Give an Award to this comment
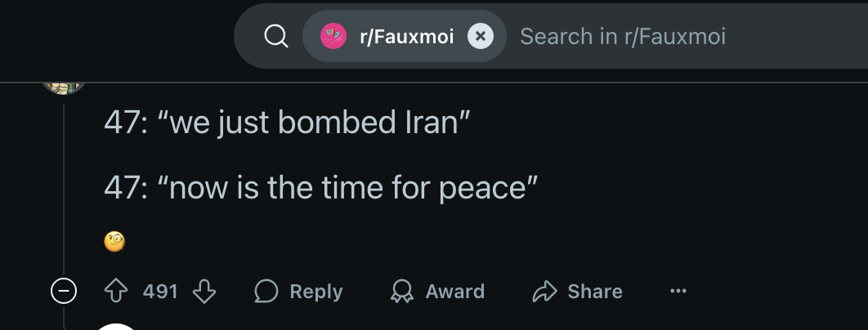The width and height of the screenshot is (868, 330). [437, 292]
